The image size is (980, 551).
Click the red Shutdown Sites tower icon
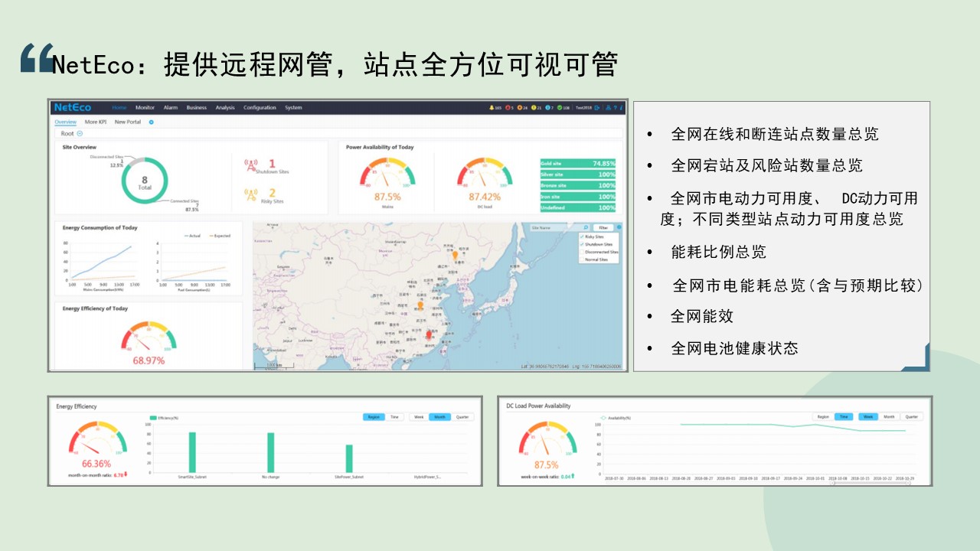click(250, 165)
